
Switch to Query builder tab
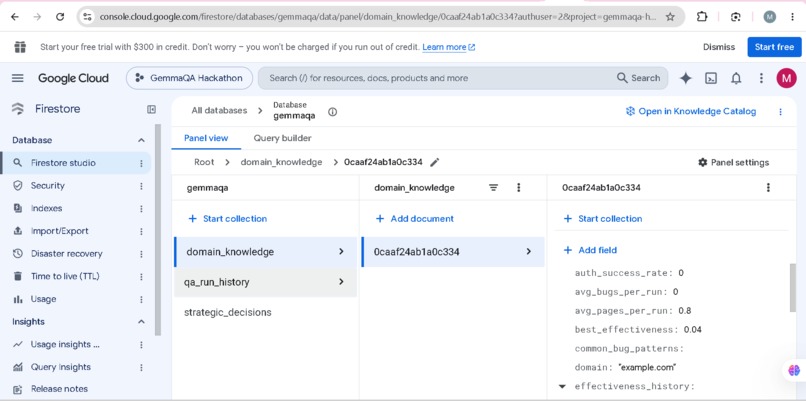tap(282, 138)
